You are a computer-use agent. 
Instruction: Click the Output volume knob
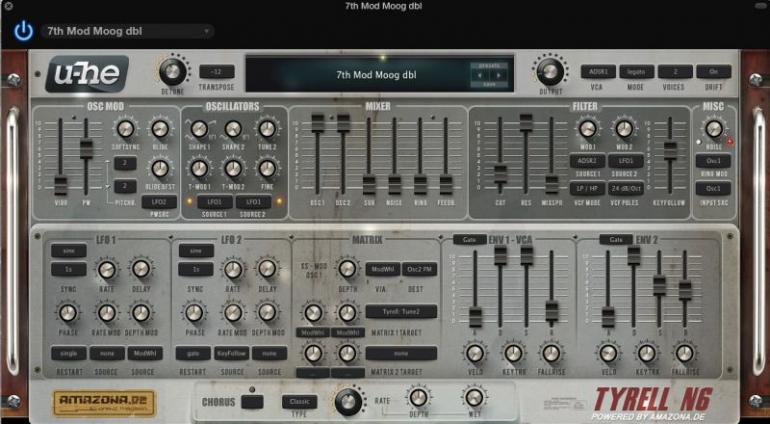[x=550, y=72]
